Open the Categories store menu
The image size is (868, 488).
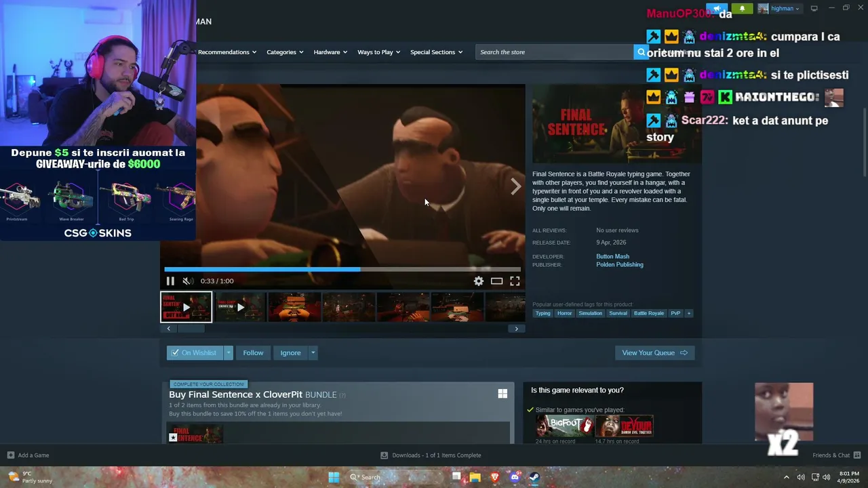[285, 52]
